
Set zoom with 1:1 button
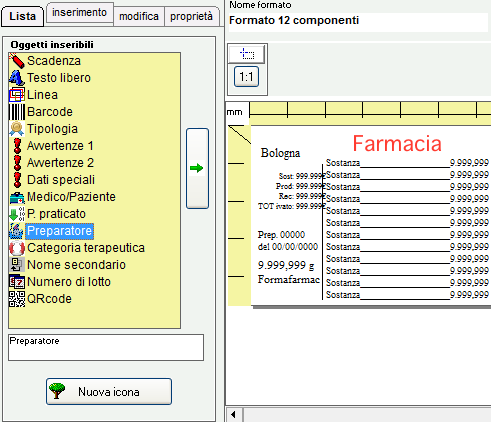[x=246, y=77]
